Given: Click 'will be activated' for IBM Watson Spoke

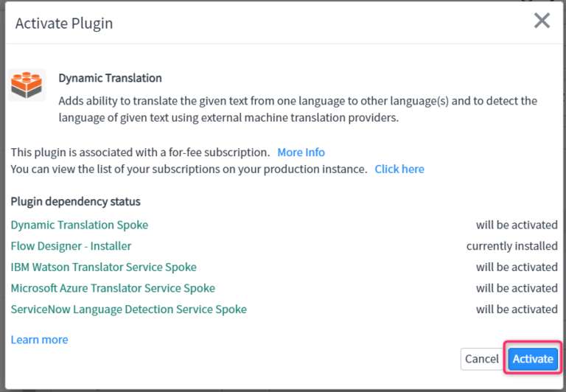Looking at the screenshot, I should pyautogui.click(x=517, y=267).
